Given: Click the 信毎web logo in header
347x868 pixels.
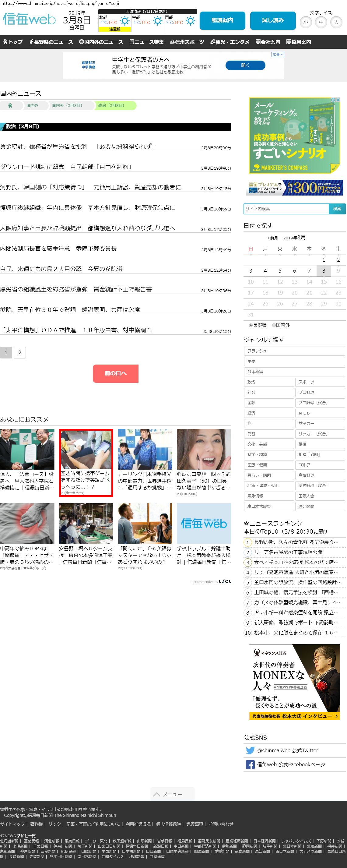Looking at the screenshot, I should click(x=29, y=19).
